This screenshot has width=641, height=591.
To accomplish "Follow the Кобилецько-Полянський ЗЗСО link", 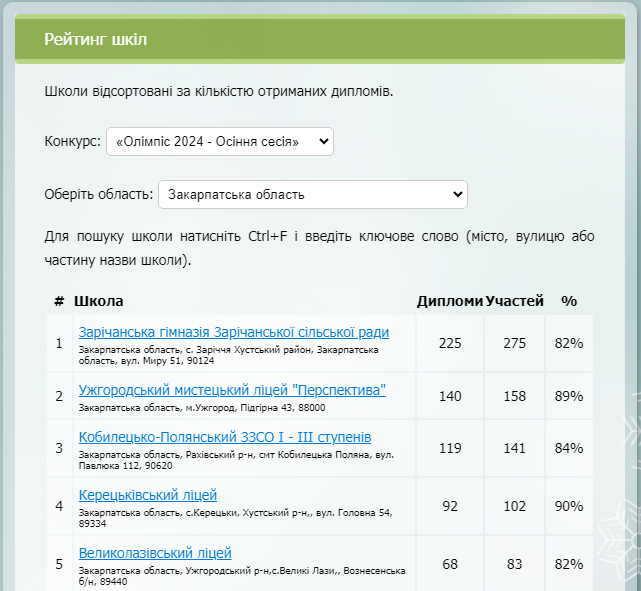I will click(225, 438).
